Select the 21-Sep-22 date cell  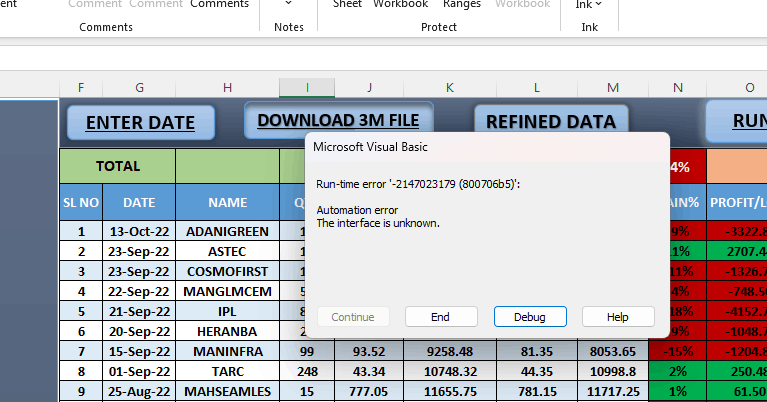[x=139, y=312]
